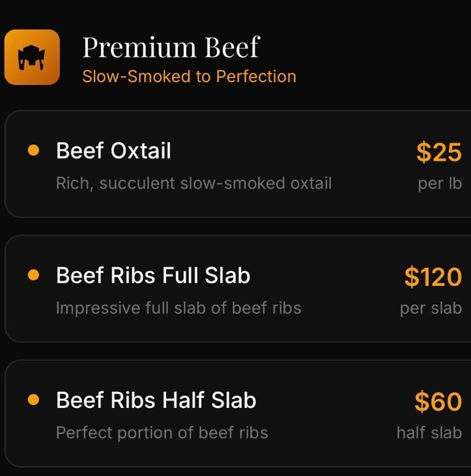Click the per slab unit label

coord(431,307)
